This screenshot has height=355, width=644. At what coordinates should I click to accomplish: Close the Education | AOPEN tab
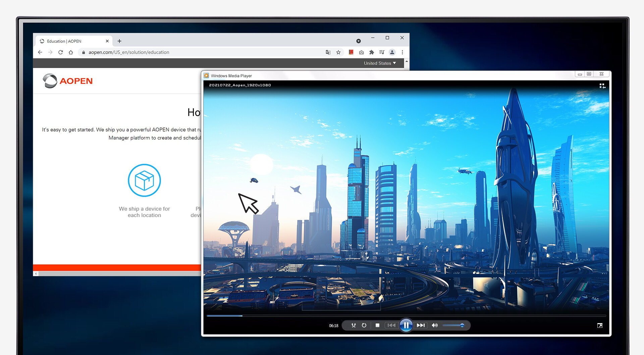point(107,41)
